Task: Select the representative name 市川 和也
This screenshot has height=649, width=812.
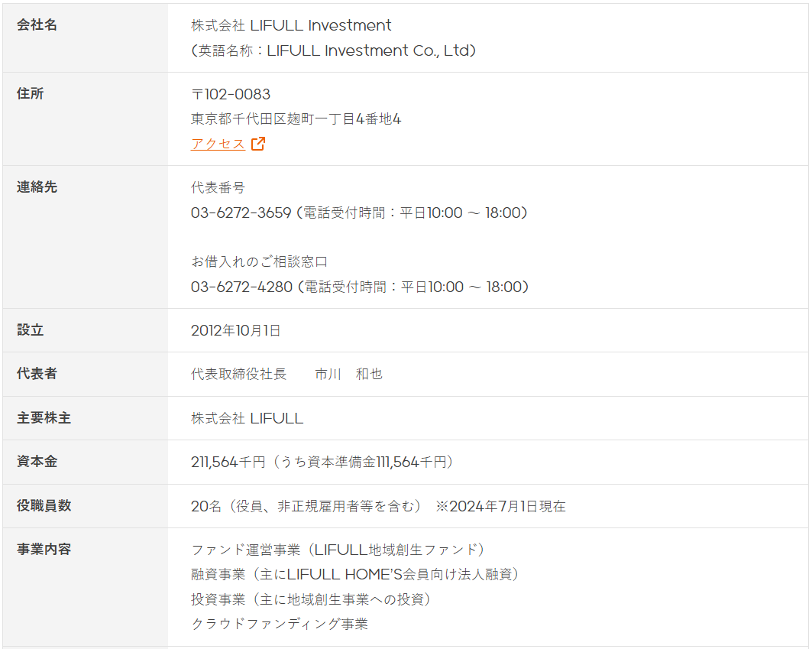Action: (348, 374)
